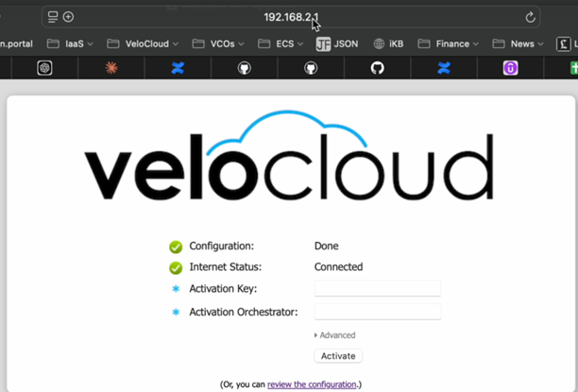Image resolution: width=578 pixels, height=392 pixels.
Task: Click the plus circle icon in address bar
Action: point(68,17)
